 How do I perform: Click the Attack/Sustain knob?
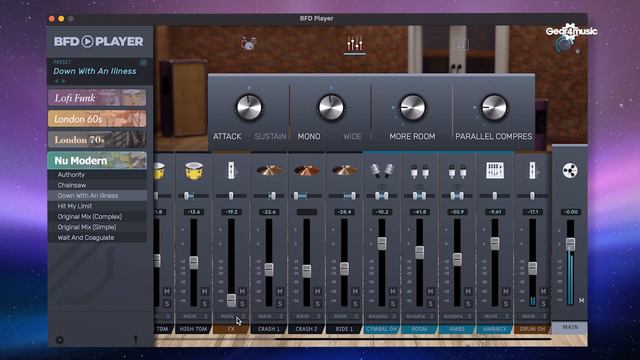point(249,108)
